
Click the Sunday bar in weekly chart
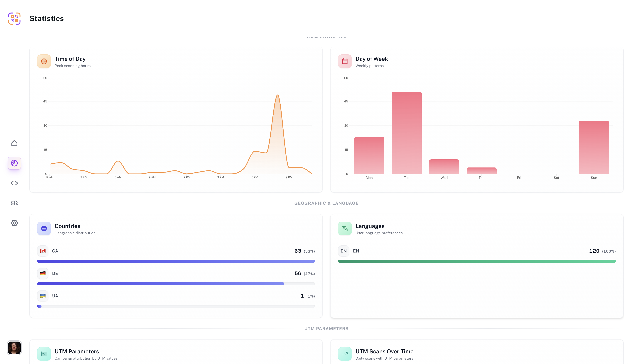tap(594, 147)
